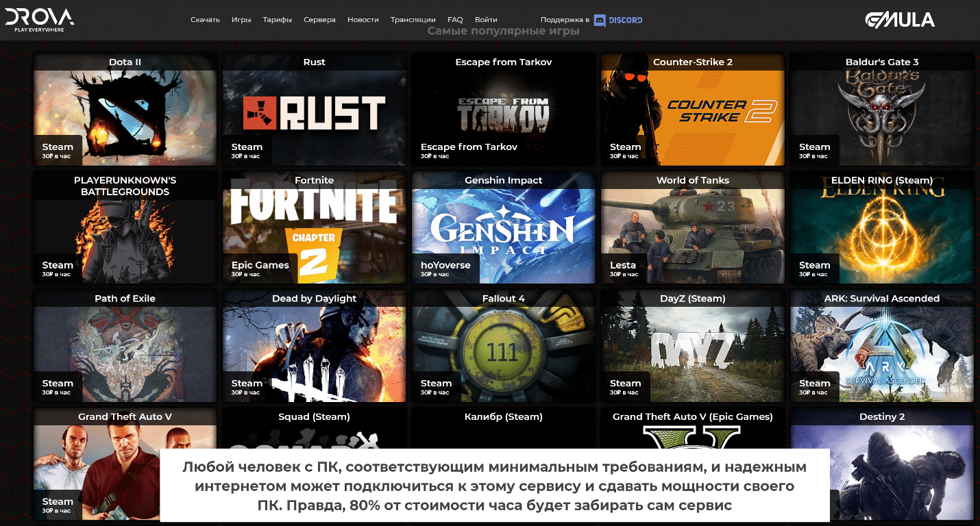Open the FAQ page link

coord(455,20)
